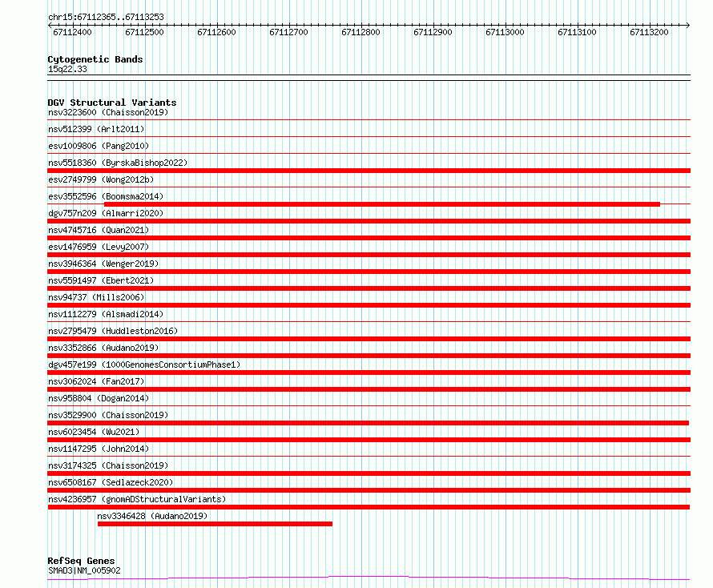Click ruler position 67112800
The height and width of the screenshot is (588, 713).
(x=361, y=32)
